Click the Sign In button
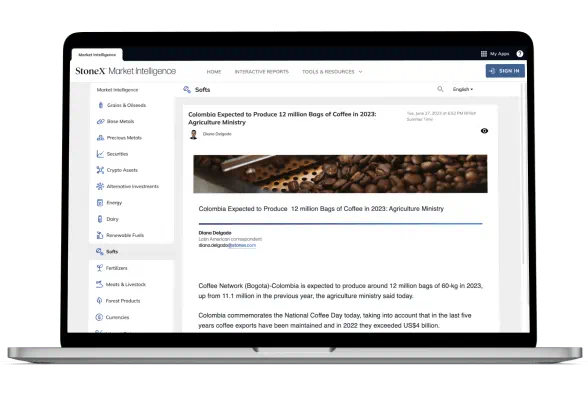 coord(505,71)
